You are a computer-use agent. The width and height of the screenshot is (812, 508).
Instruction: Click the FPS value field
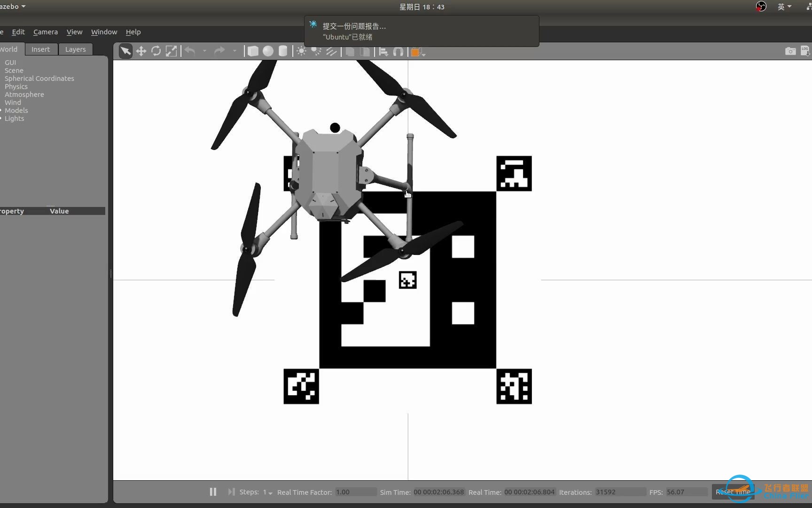coord(687,492)
